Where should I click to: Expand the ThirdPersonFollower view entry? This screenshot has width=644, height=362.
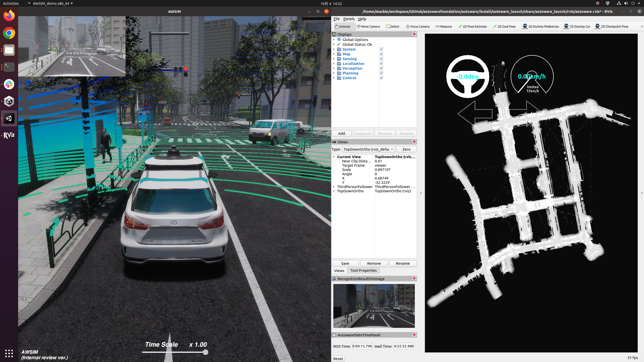pos(334,187)
